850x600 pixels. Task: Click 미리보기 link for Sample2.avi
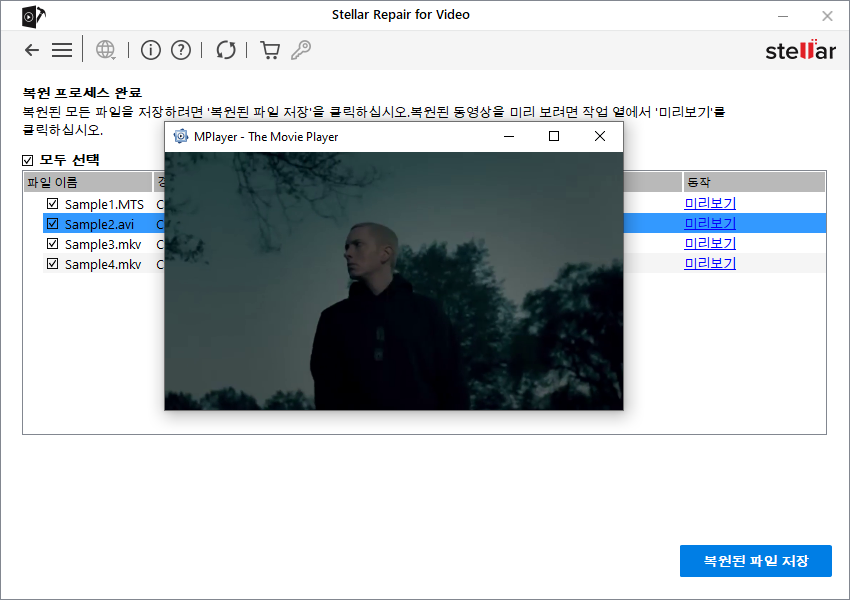point(710,223)
